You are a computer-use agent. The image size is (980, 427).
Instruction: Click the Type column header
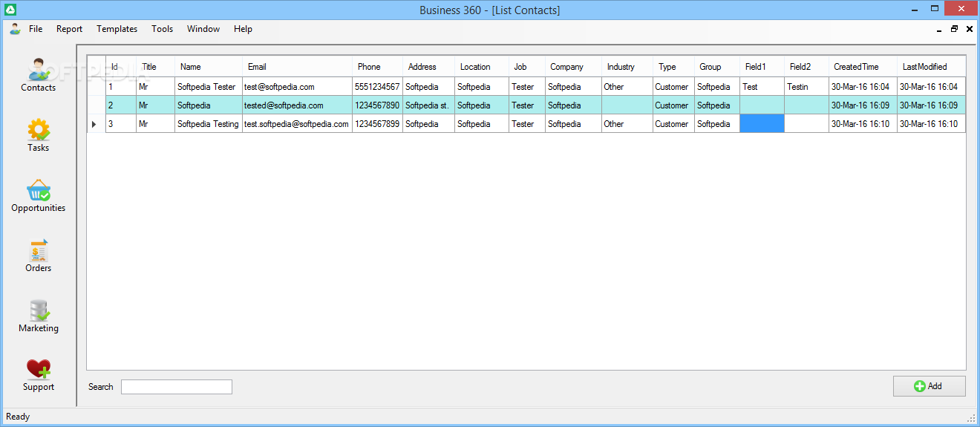[x=673, y=66]
